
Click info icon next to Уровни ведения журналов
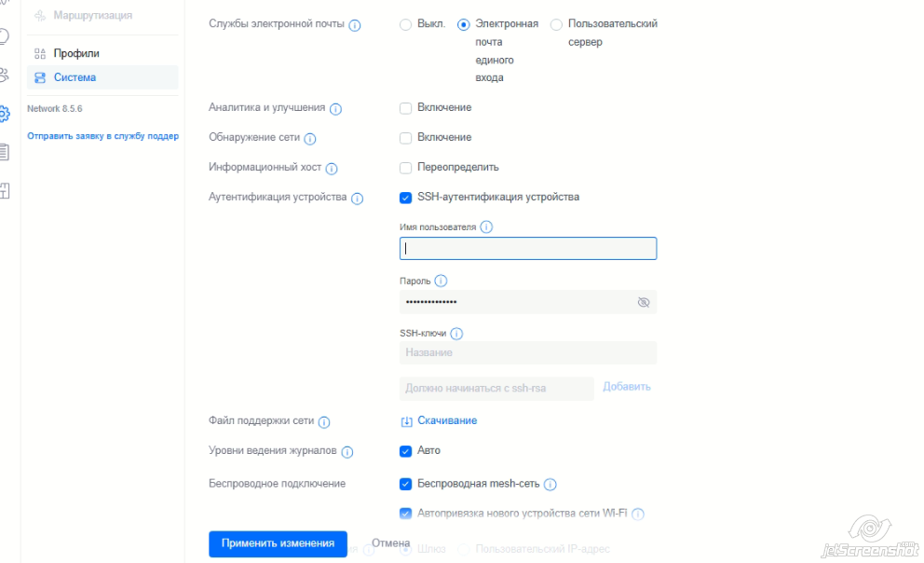pyautogui.click(x=347, y=452)
